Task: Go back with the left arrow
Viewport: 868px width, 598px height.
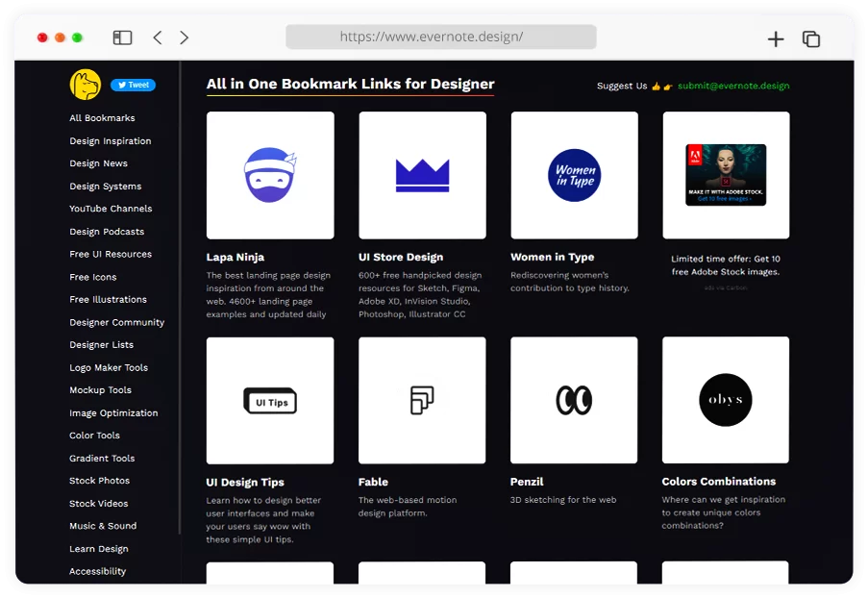Action: pos(158,37)
